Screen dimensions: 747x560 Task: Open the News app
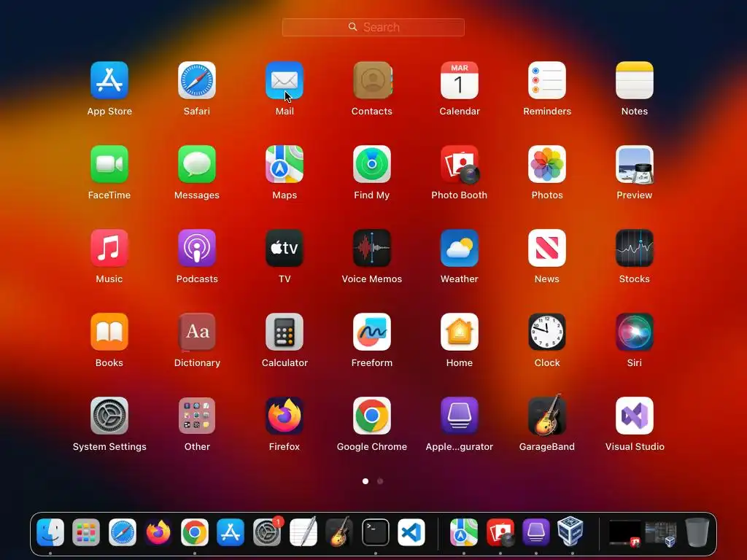[x=547, y=248]
